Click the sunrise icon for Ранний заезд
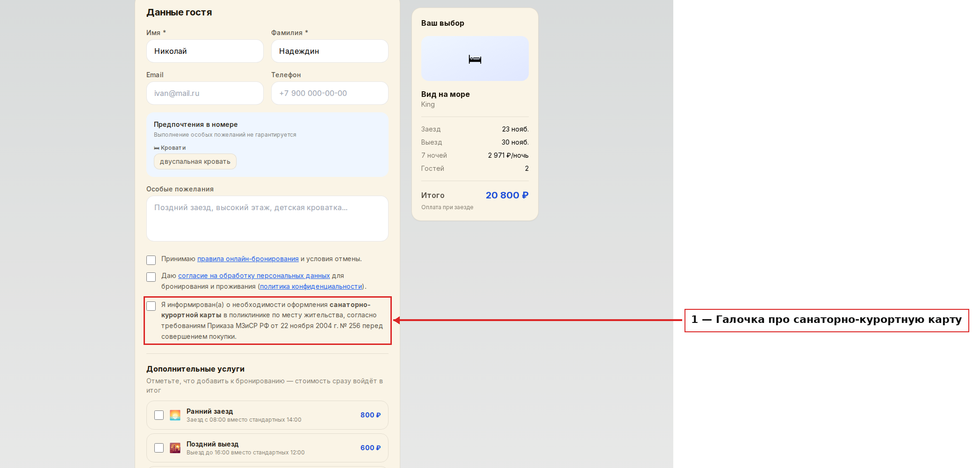 175,415
